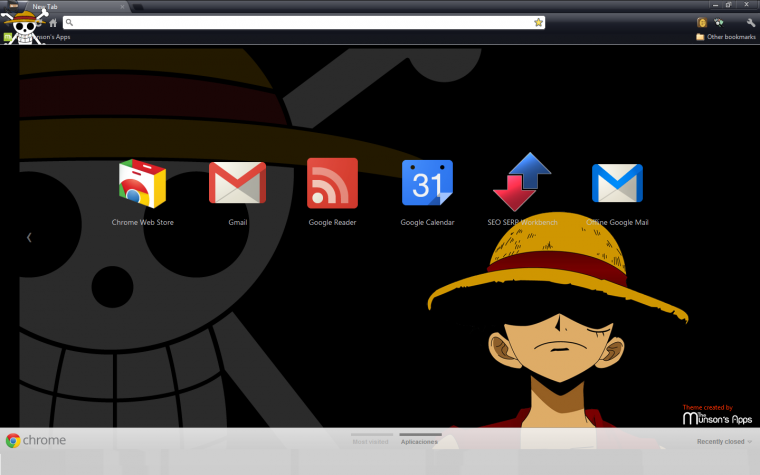Open the wrench settings menu
This screenshot has width=760, height=475.
click(x=750, y=22)
